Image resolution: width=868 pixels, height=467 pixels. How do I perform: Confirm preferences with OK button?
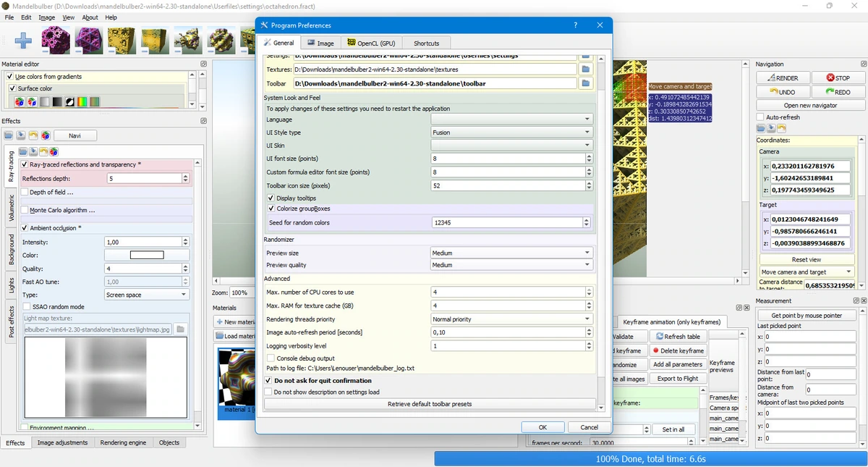coord(542,427)
